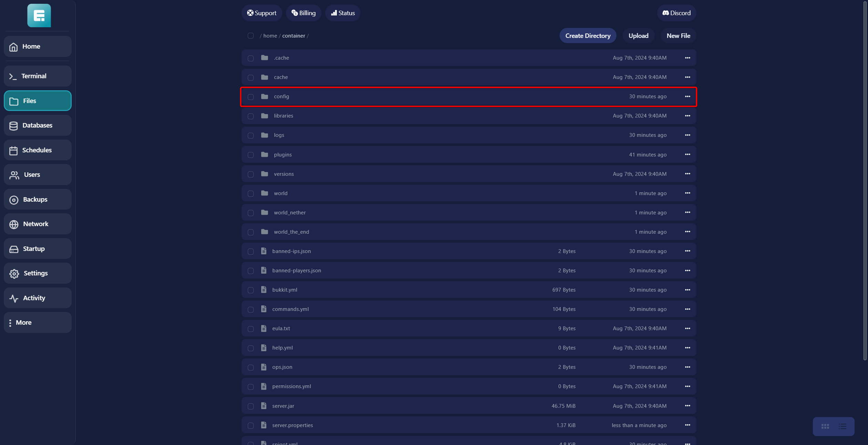Select the server.properties checkbox
Image resolution: width=868 pixels, height=445 pixels.
click(251, 425)
